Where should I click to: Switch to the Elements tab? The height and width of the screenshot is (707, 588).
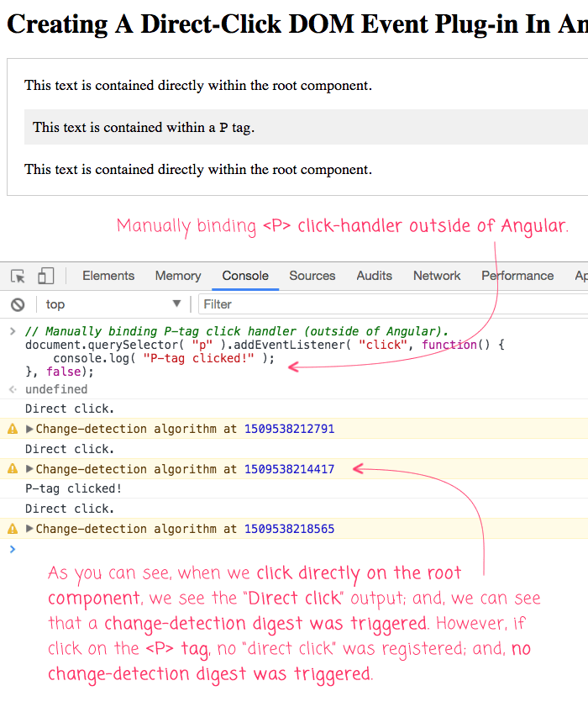click(x=108, y=276)
